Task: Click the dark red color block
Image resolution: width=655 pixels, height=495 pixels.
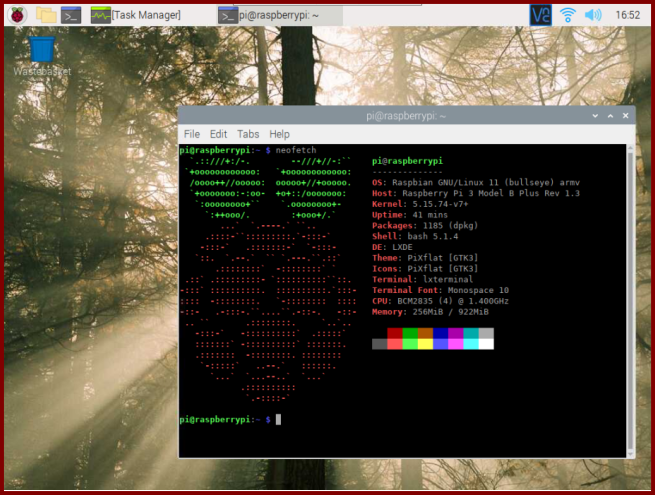Action: point(395,333)
